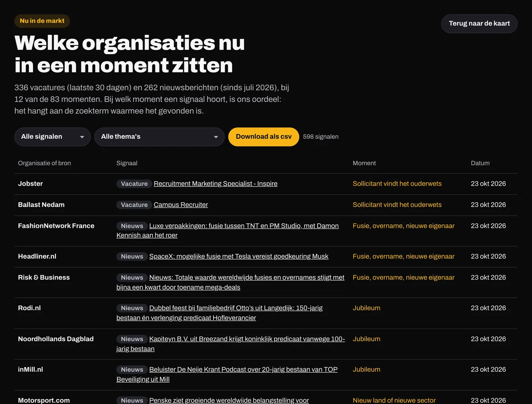Open the Risk & Business fusies en overnames article
532x404 pixels.
point(230,282)
